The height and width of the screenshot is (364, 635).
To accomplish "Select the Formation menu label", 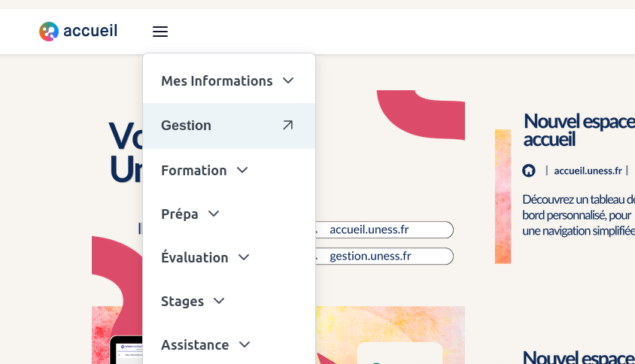I will click(193, 171).
